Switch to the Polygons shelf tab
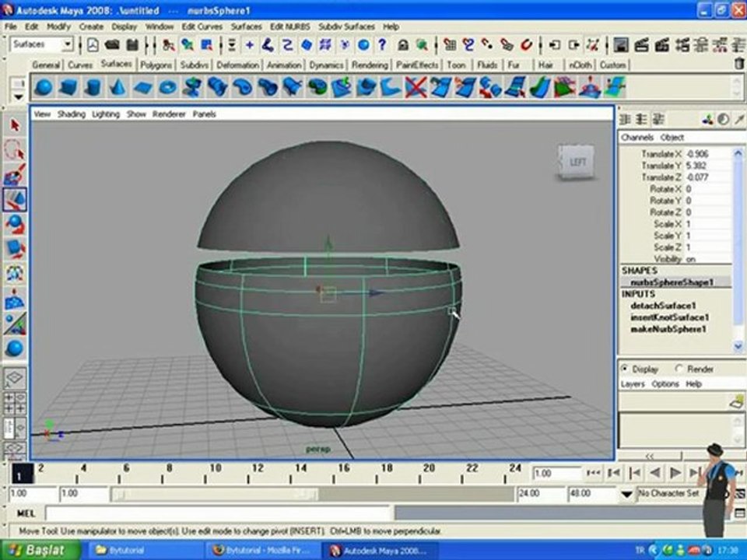The height and width of the screenshot is (560, 747). click(156, 65)
